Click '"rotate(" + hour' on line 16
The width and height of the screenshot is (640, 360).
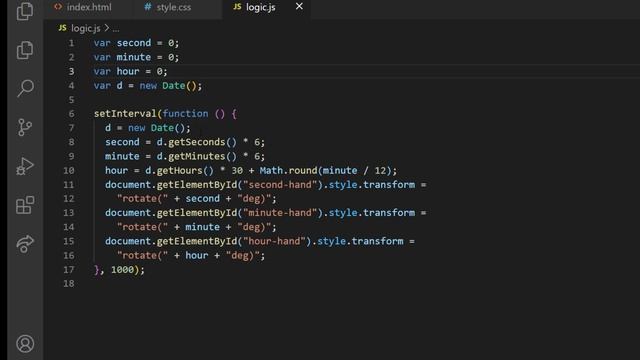(x=162, y=256)
